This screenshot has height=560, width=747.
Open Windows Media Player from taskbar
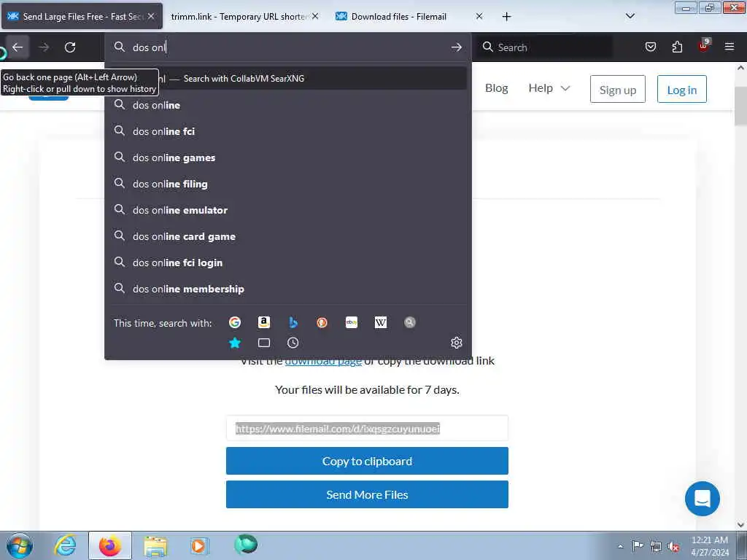[199, 545]
